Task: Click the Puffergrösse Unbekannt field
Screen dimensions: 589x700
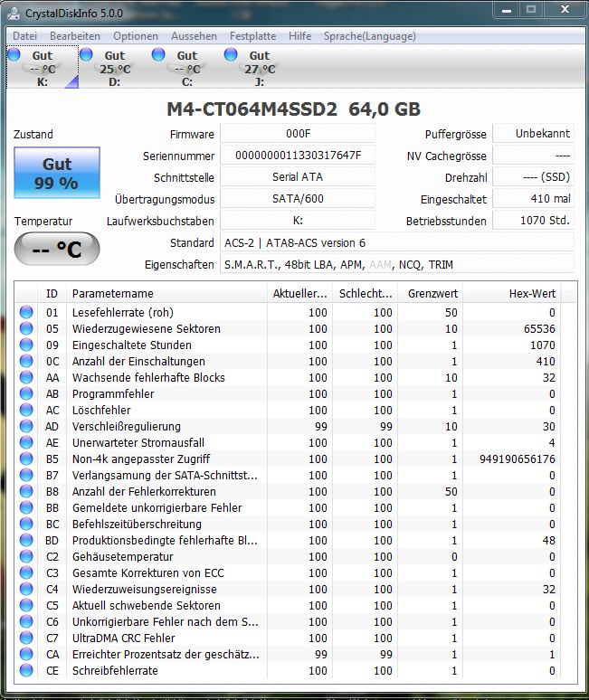Action: tap(533, 134)
